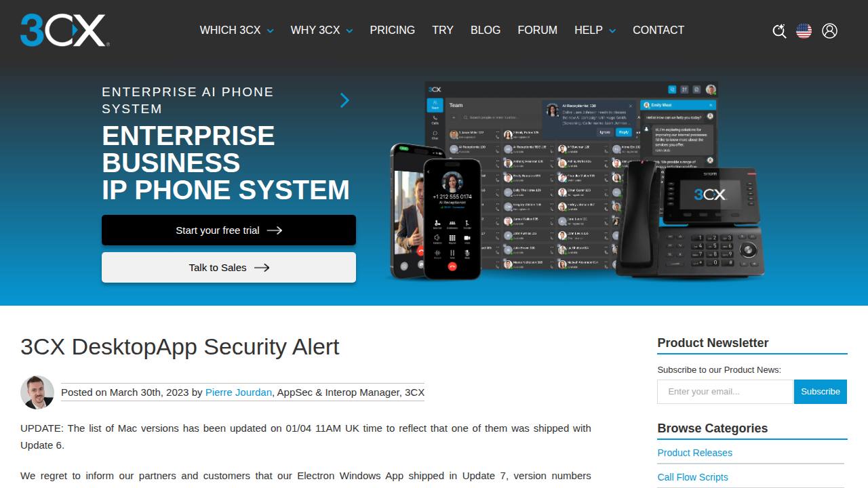868x488 pixels.
Task: Go to the BLOG page
Action: coord(486,30)
